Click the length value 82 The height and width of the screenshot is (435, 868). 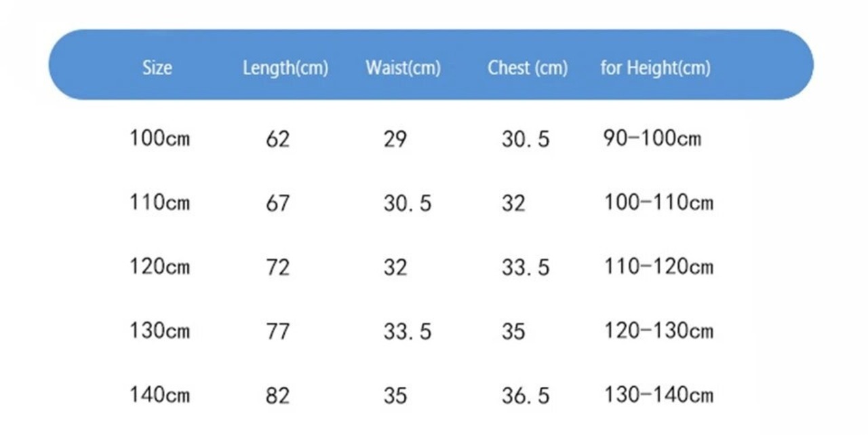277,395
